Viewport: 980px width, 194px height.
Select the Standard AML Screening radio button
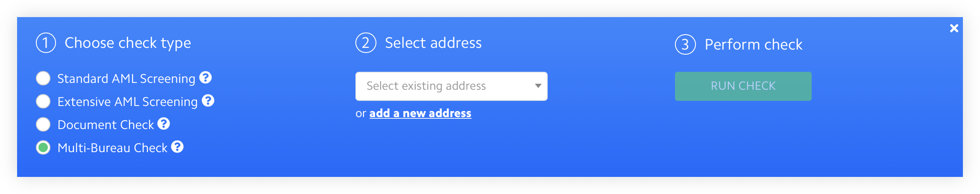click(x=43, y=79)
